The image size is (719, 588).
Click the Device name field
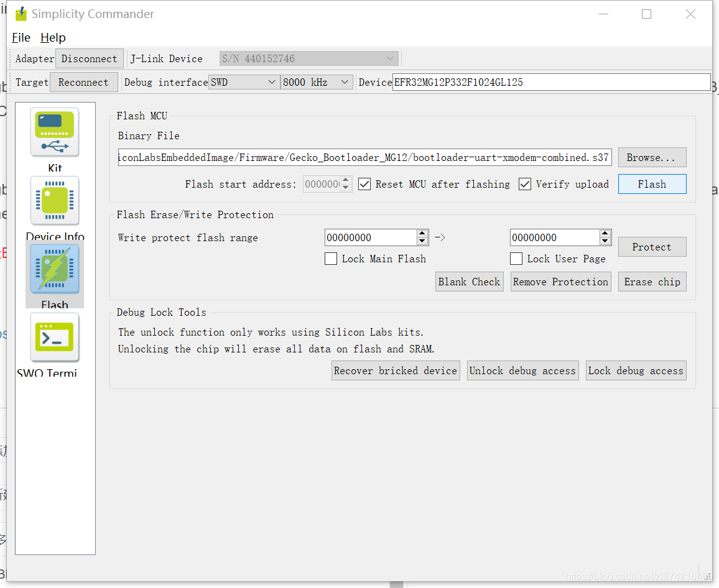[552, 83]
